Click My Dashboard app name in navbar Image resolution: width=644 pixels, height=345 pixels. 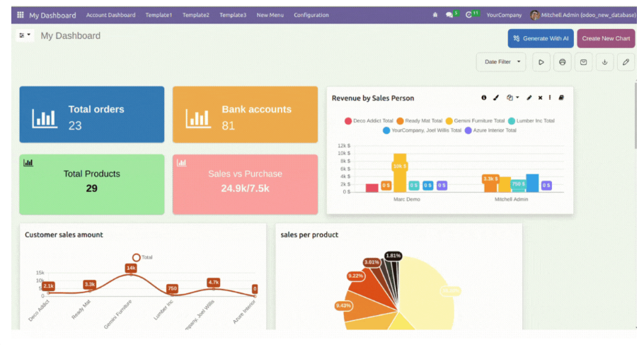pyautogui.click(x=52, y=15)
